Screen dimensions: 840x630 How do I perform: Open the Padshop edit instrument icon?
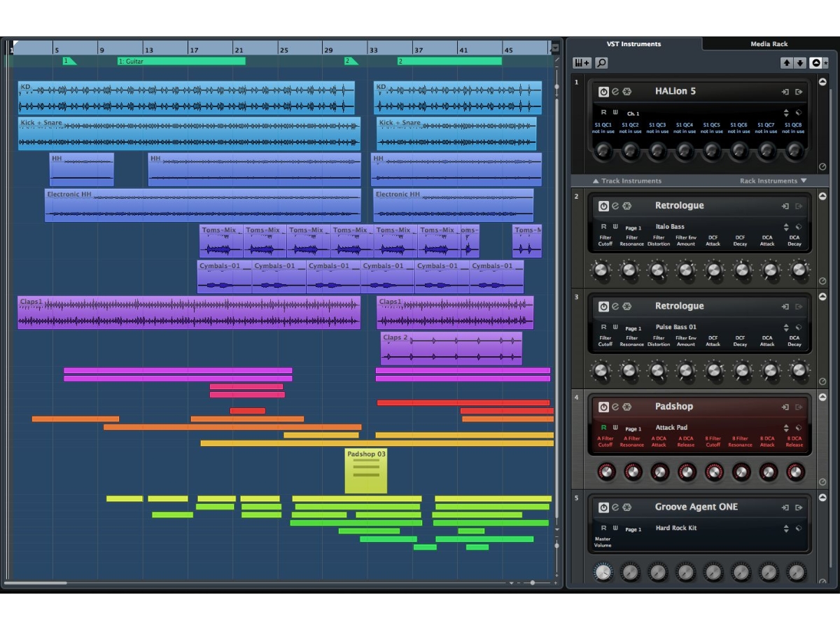coord(615,407)
